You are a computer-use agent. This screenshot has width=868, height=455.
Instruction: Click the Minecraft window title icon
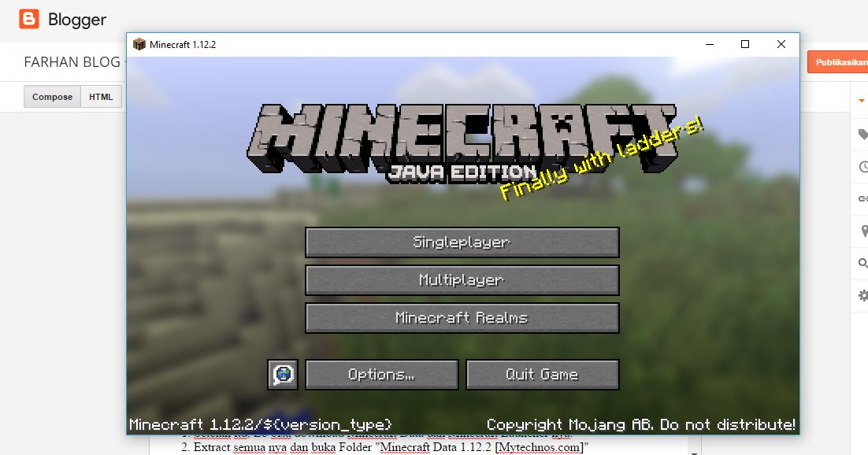(139, 44)
